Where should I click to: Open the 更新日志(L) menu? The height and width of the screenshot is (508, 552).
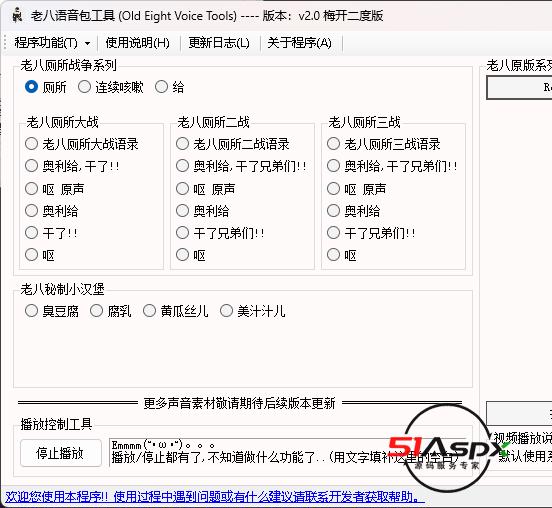(219, 43)
